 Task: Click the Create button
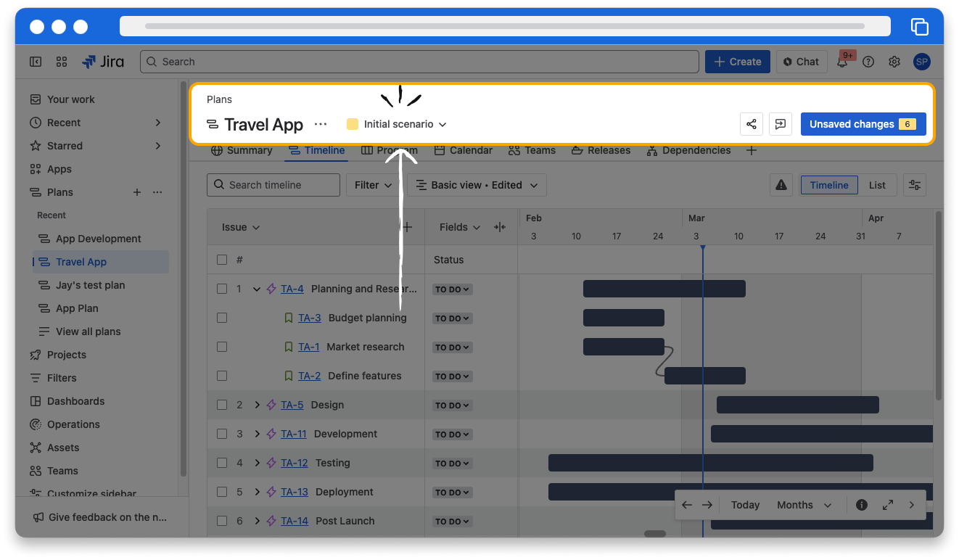click(x=738, y=62)
